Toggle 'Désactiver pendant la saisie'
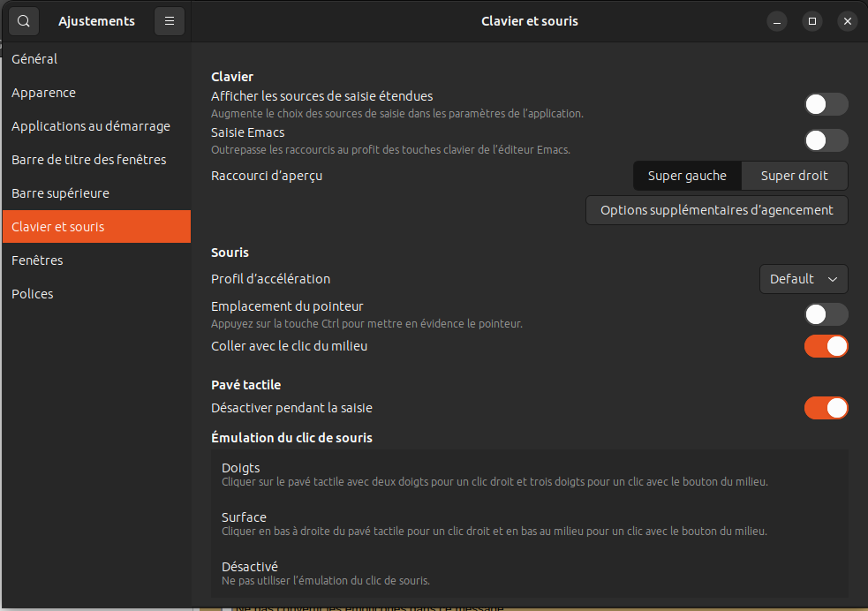This screenshot has height=611, width=868. point(826,408)
